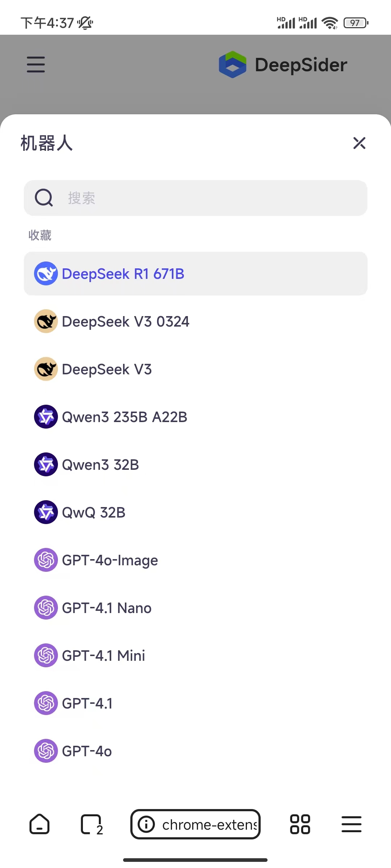Select the DeepSeek R1 671B model icon

coord(46,274)
